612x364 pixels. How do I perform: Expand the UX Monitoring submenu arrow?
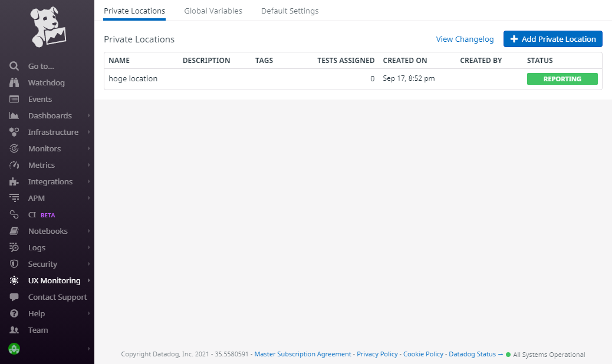pos(89,280)
